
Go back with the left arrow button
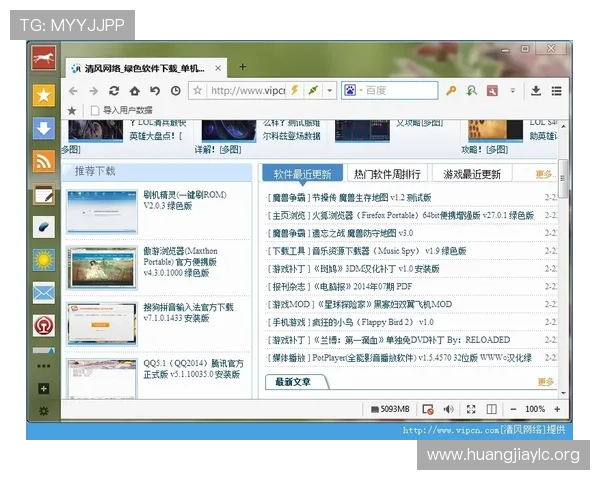click(x=73, y=91)
